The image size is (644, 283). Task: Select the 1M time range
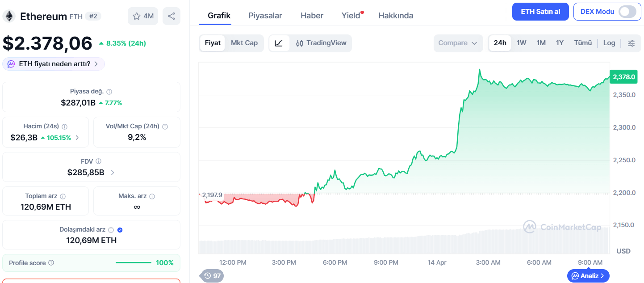coord(541,43)
